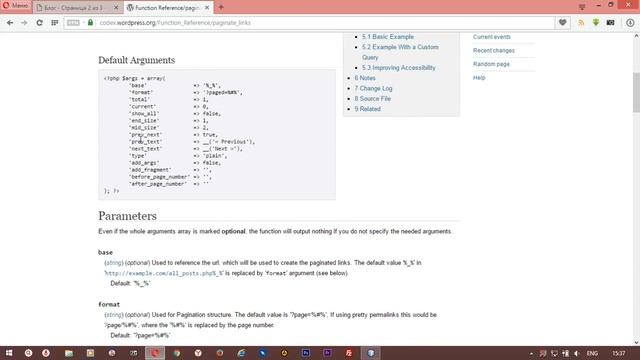This screenshot has height=360, width=640.
Task: Open Premiere Pro from the taskbar
Action: [x=327, y=353]
